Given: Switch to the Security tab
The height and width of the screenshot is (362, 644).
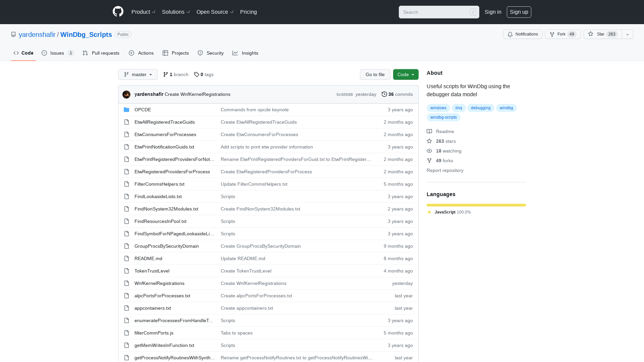Looking at the screenshot, I should point(211,53).
